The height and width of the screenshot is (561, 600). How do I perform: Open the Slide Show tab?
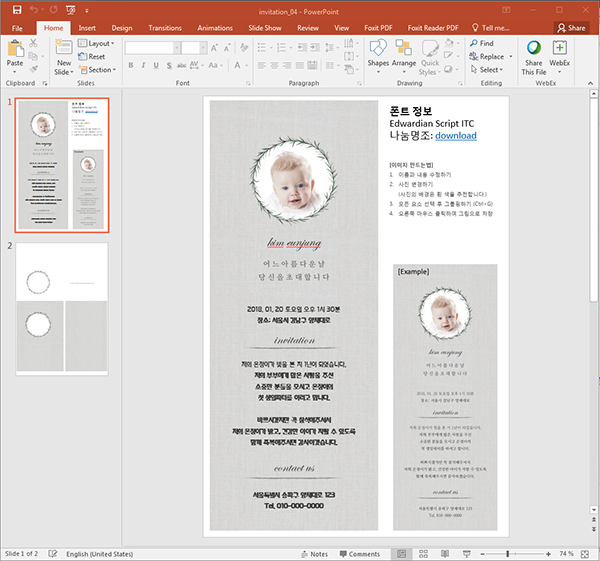tap(265, 28)
